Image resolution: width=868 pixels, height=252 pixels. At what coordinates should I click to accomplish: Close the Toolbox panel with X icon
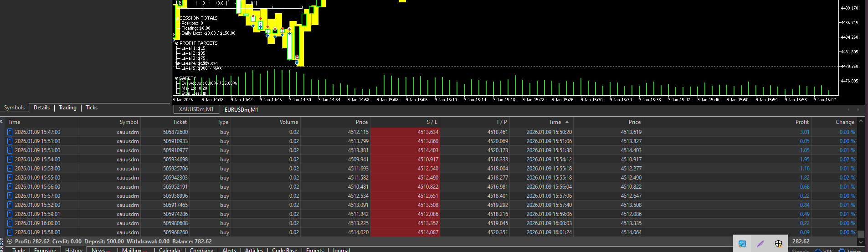2,122
